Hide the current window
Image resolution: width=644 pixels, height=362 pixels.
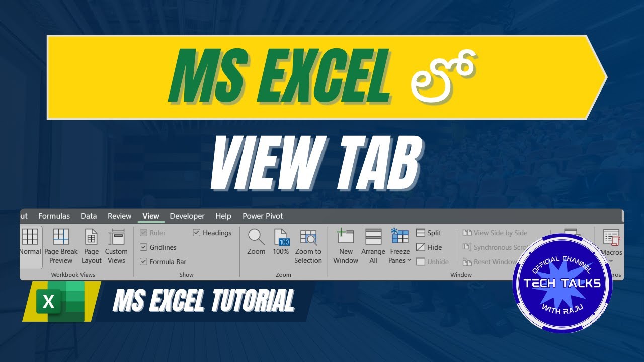pyautogui.click(x=429, y=247)
